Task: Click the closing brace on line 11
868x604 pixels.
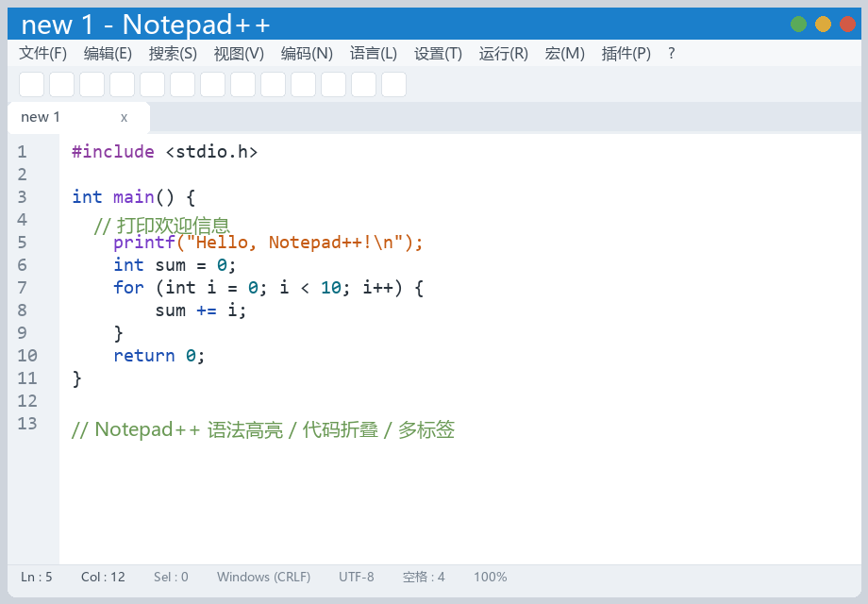Action: tap(77, 378)
